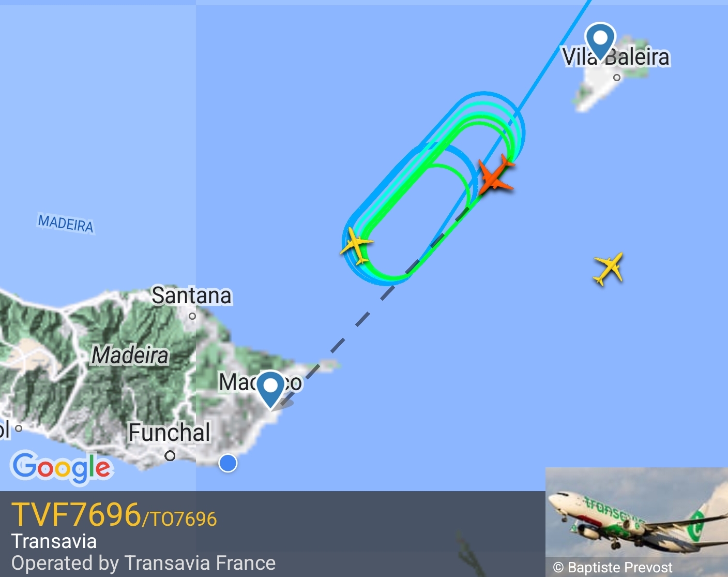Select the yellow plane east of holding pattern

tap(609, 269)
